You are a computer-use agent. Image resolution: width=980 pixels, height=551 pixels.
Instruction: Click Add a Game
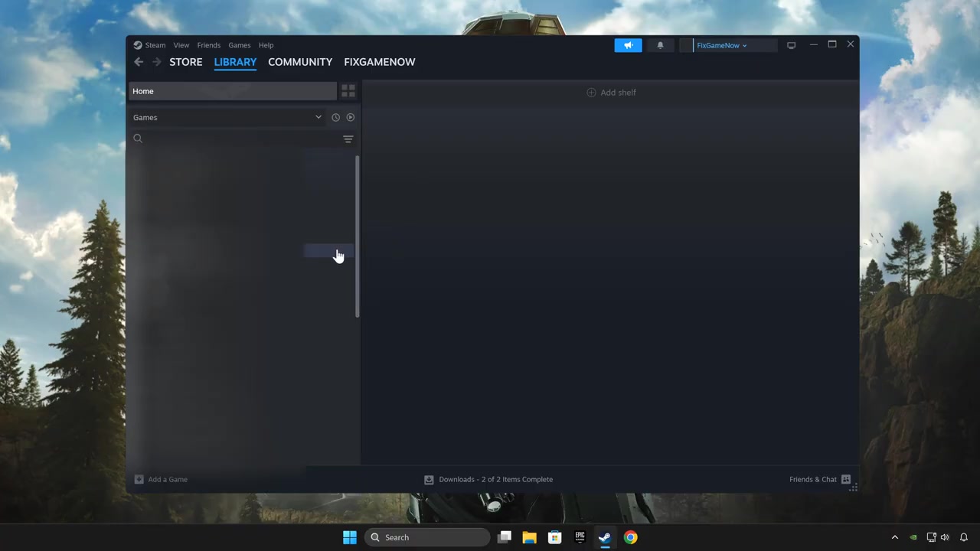tap(161, 479)
